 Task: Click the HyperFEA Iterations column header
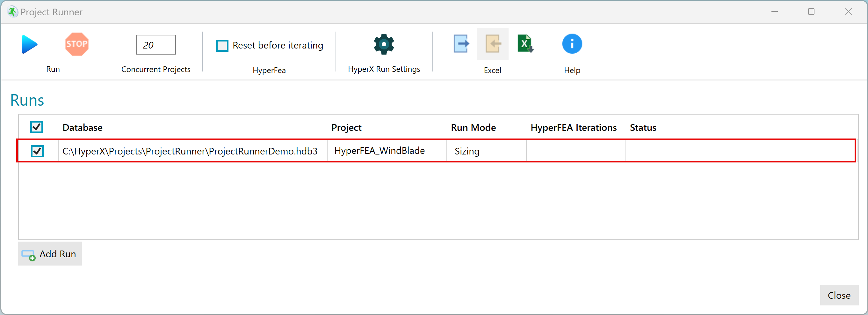coord(574,128)
